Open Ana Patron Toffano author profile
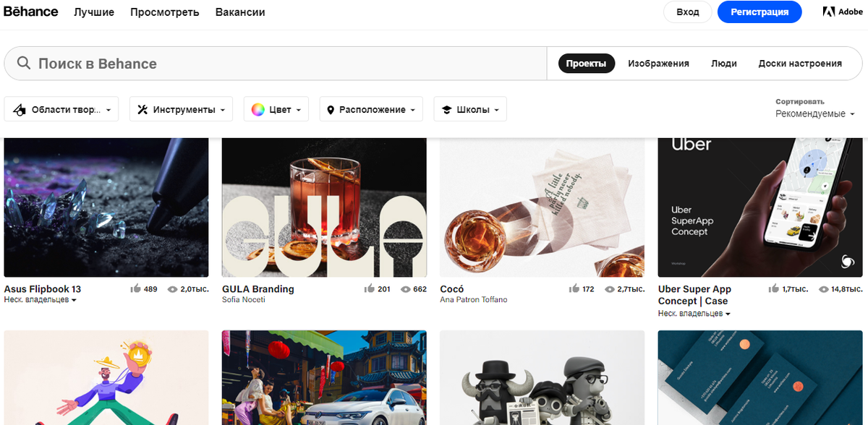Viewport: 868px width, 425px height. pos(474,299)
